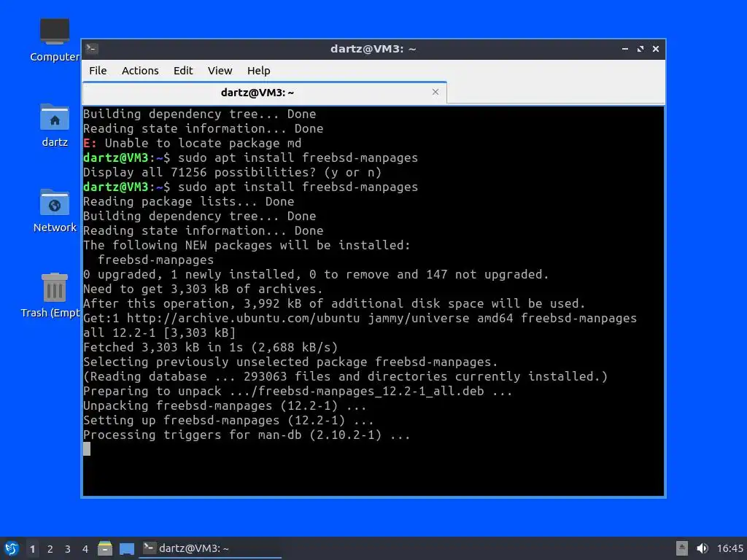Click 'After this operation, 3,992 kB' line

[334, 303]
